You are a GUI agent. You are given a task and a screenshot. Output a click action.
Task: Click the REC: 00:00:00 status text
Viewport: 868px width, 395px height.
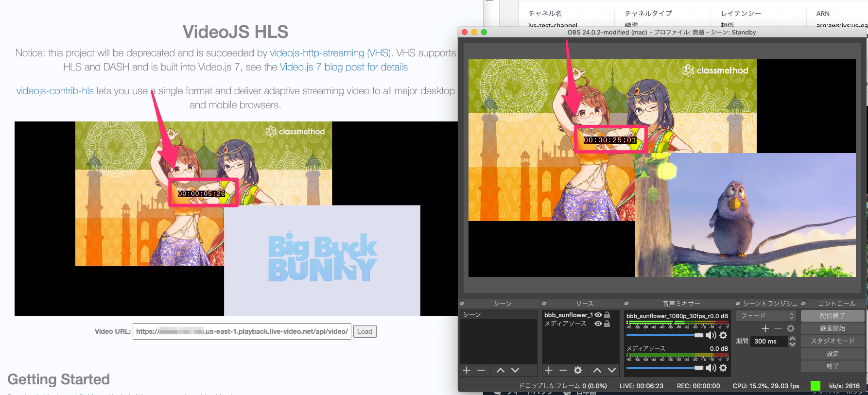click(x=698, y=386)
